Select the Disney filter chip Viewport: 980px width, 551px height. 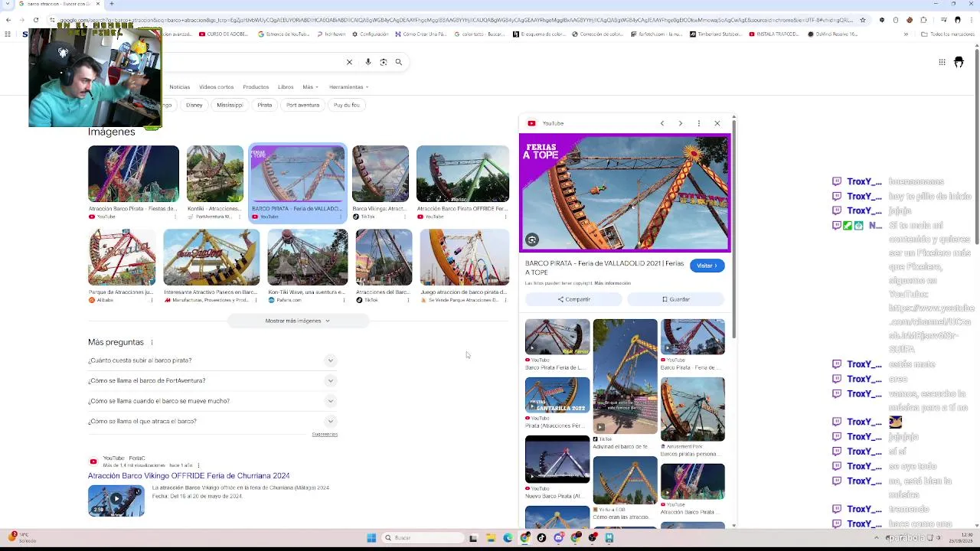click(x=194, y=105)
